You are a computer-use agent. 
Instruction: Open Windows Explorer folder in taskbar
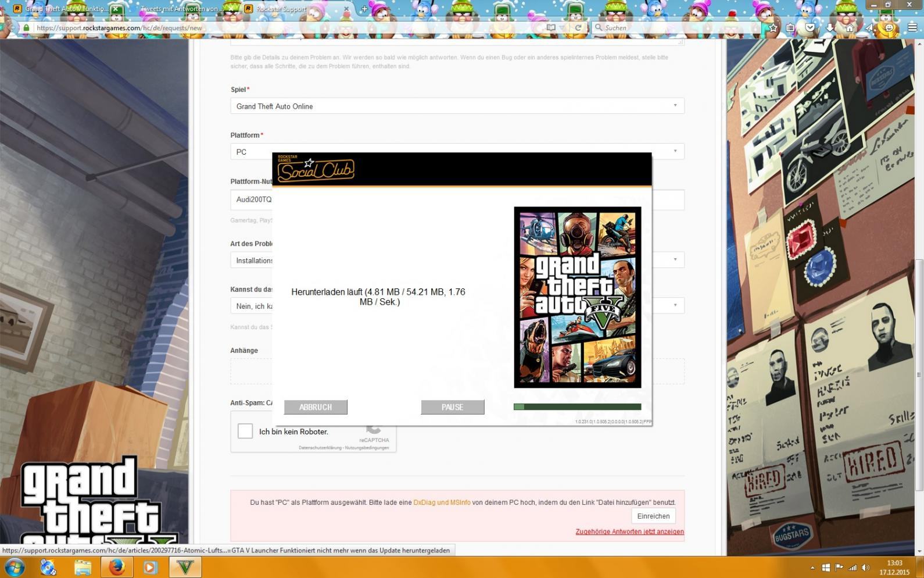[x=83, y=567]
